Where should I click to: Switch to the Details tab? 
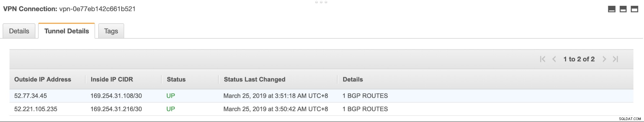coord(19,31)
